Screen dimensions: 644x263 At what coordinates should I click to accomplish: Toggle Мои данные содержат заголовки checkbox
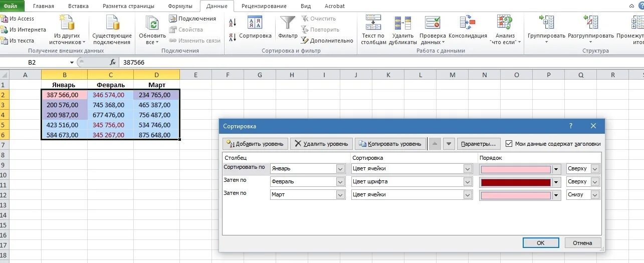click(x=509, y=144)
